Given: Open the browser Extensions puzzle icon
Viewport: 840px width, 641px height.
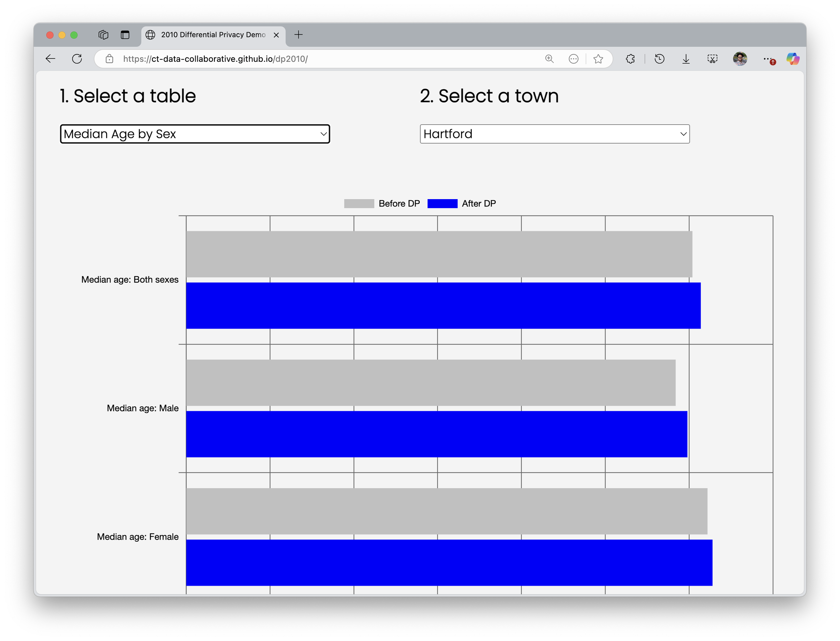Looking at the screenshot, I should point(630,58).
